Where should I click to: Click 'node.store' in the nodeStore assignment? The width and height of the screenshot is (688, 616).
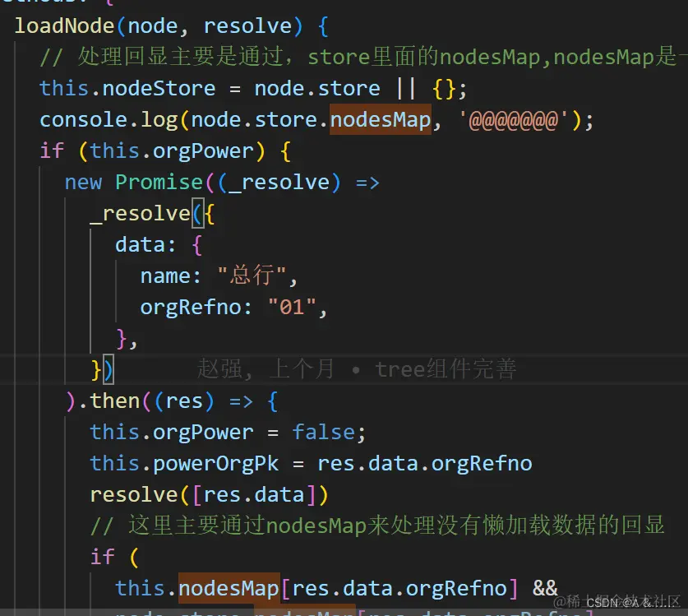pyautogui.click(x=317, y=89)
